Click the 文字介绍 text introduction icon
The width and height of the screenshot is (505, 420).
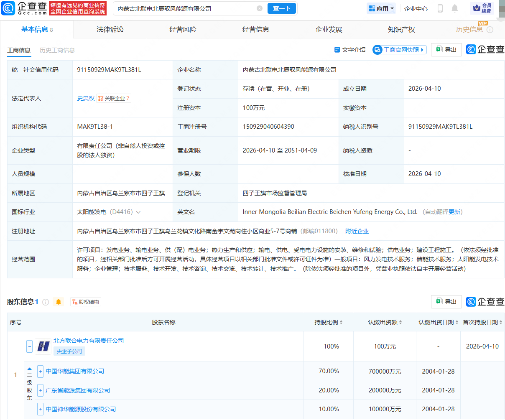(x=337, y=49)
